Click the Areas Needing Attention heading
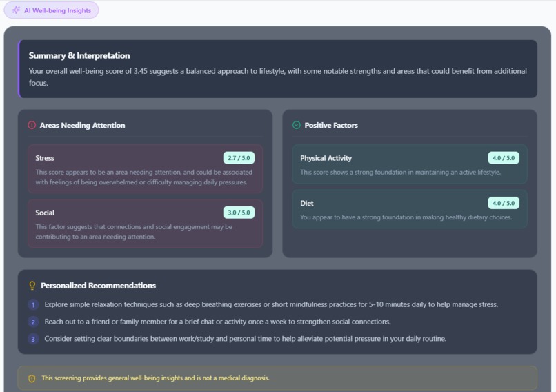Viewport: 556px width, 392px height. [x=82, y=125]
